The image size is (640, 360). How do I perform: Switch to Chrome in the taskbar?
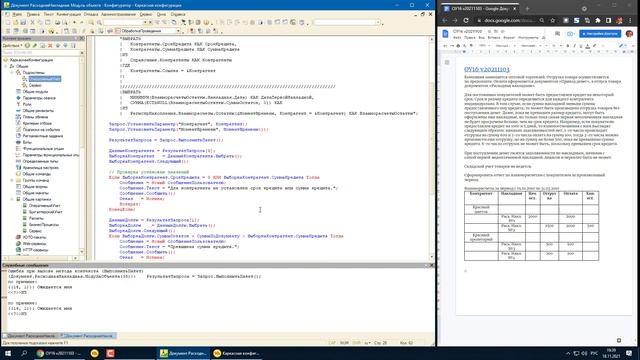click(x=59, y=353)
